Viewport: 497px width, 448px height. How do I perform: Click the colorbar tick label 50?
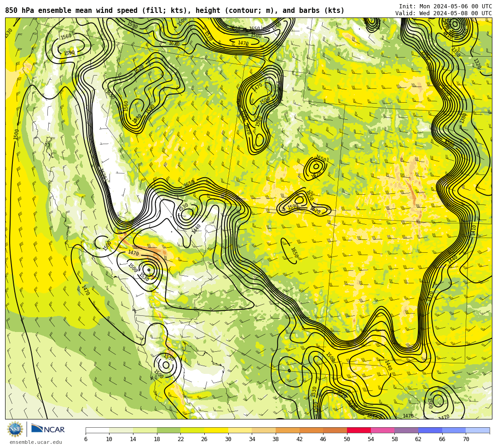(x=347, y=439)
